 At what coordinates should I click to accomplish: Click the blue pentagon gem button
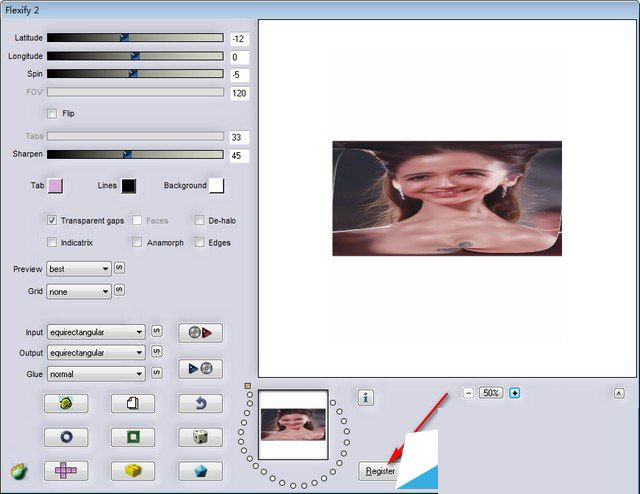click(200, 470)
